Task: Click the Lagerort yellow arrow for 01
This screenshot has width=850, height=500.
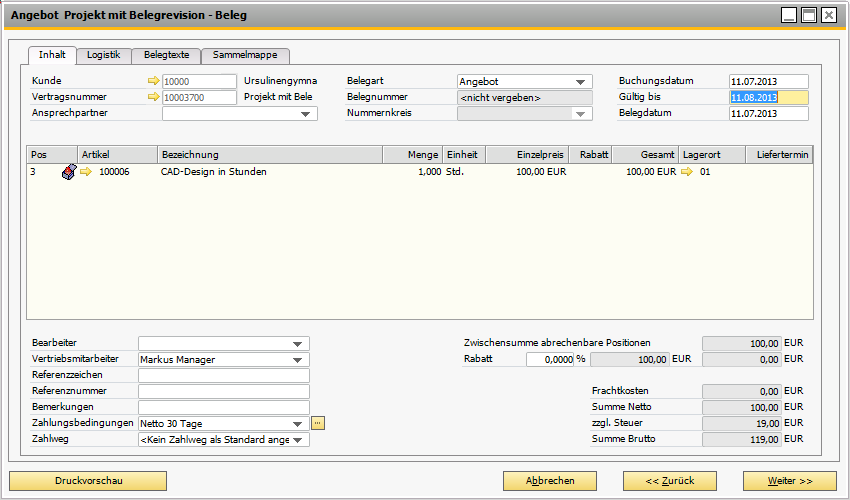Action: [x=687, y=172]
